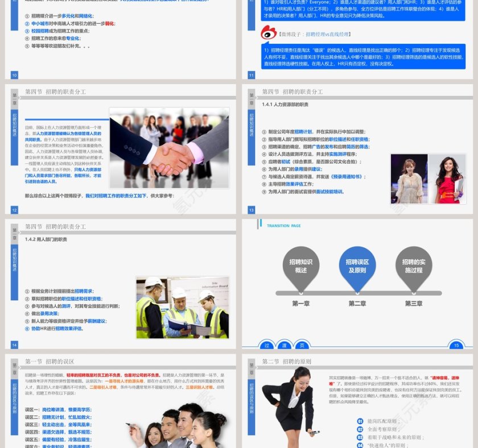The height and width of the screenshot is (448, 478).
Task: Select the 第一章 chapter label
Action: click(301, 304)
